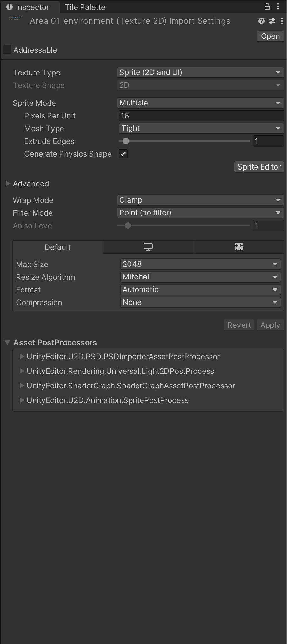The height and width of the screenshot is (644, 287).
Task: Select the Standalone platform monitor icon tab
Action: click(x=148, y=247)
